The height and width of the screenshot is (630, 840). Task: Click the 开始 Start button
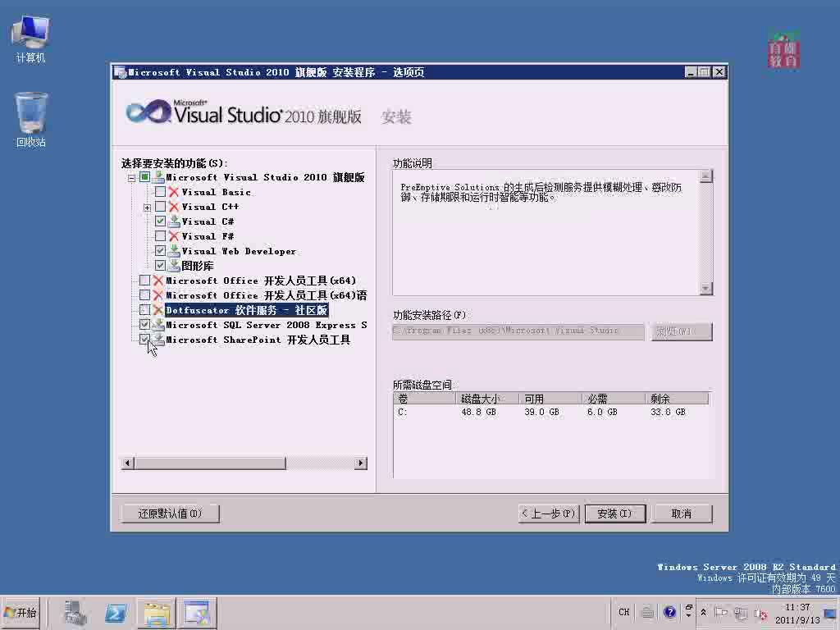21,613
